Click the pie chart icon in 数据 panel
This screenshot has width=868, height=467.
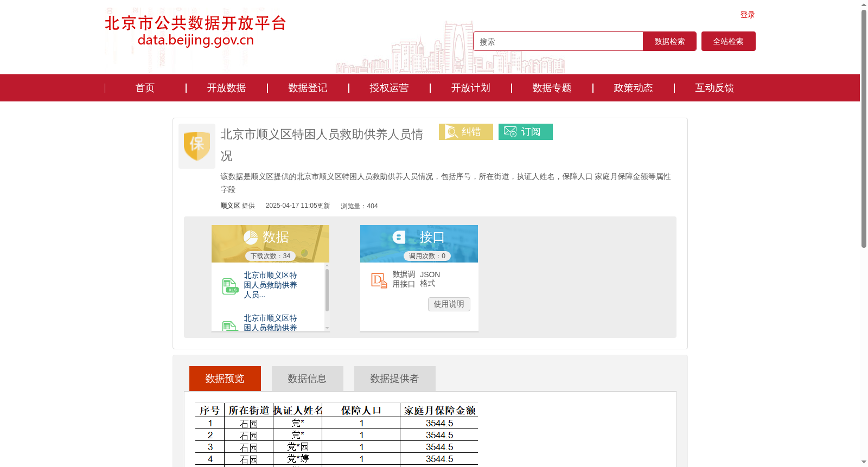pyautogui.click(x=251, y=237)
